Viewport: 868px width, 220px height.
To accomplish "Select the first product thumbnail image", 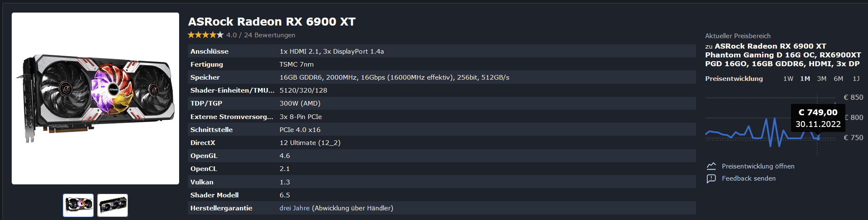I will (x=78, y=205).
